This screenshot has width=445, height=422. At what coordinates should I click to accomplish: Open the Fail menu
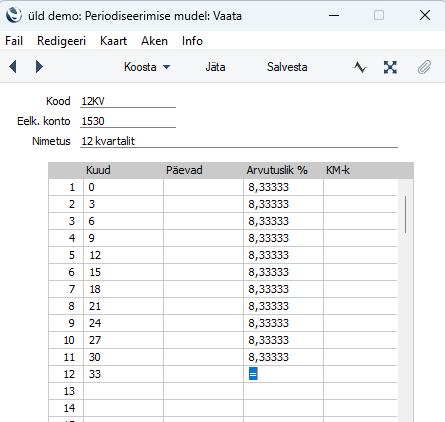click(x=14, y=41)
